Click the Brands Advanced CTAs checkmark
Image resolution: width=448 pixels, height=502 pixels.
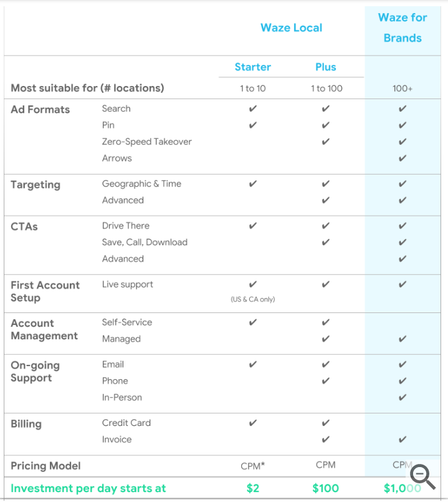click(x=403, y=259)
